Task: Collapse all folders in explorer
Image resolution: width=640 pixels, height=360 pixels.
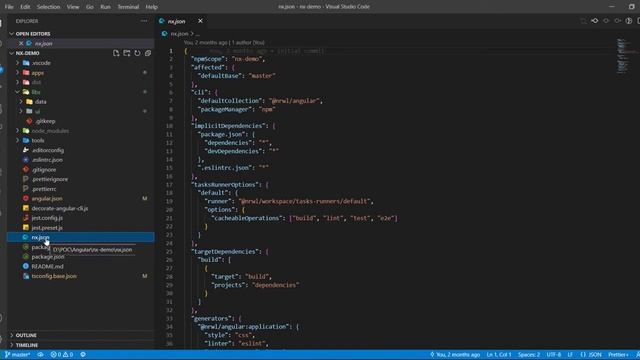Action: click(x=148, y=53)
